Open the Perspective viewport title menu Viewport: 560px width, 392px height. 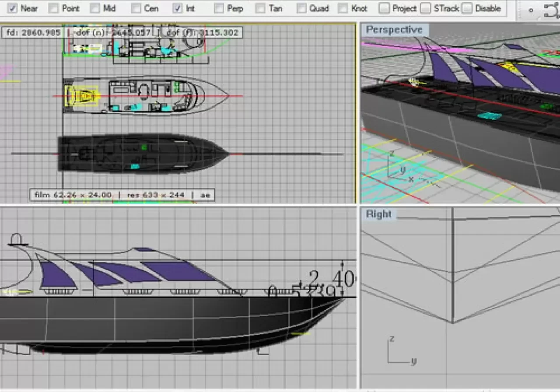coord(394,30)
